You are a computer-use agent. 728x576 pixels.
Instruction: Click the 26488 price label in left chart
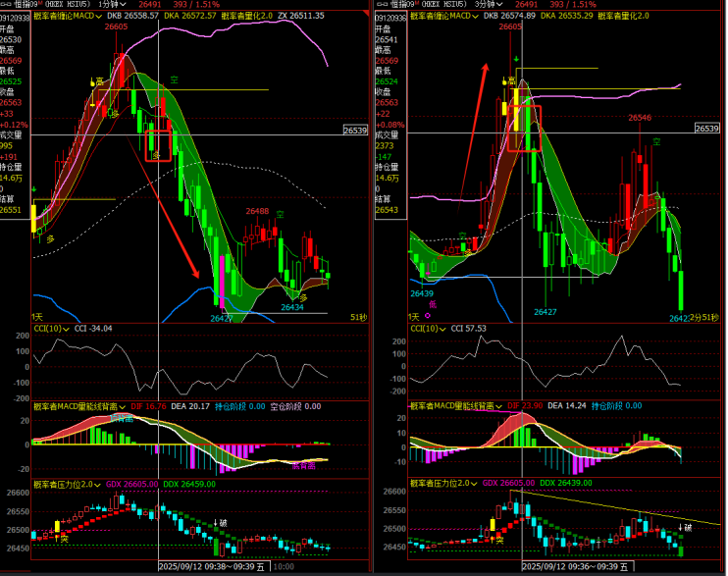(257, 211)
